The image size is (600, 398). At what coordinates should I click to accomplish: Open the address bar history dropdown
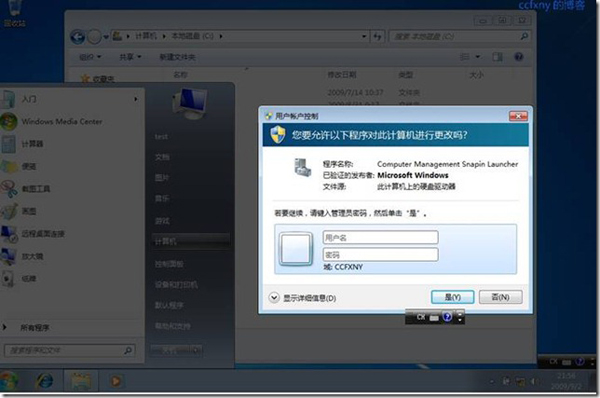pos(364,36)
